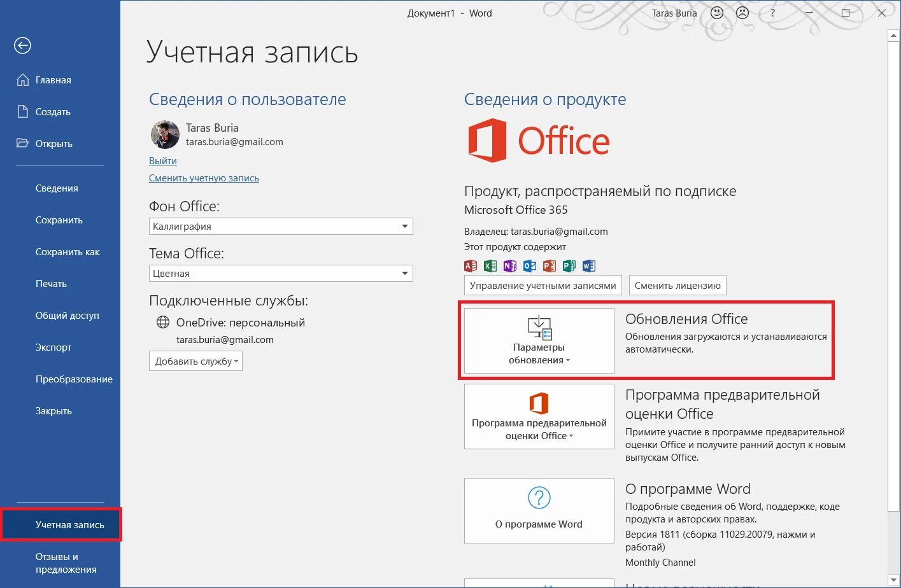Screen dimensions: 901x588
Task: Open the Фон Office dropdown set to Каллиграфия
Action: pyautogui.click(x=281, y=226)
